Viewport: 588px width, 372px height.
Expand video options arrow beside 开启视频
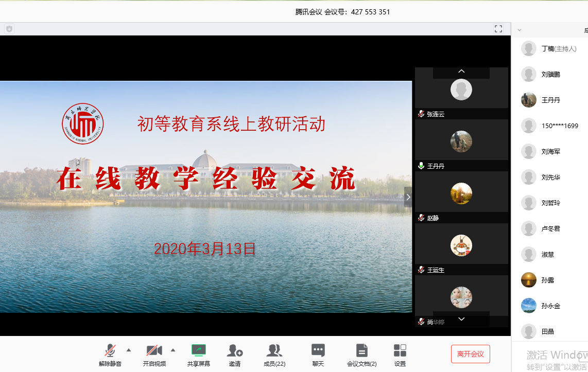pyautogui.click(x=173, y=350)
